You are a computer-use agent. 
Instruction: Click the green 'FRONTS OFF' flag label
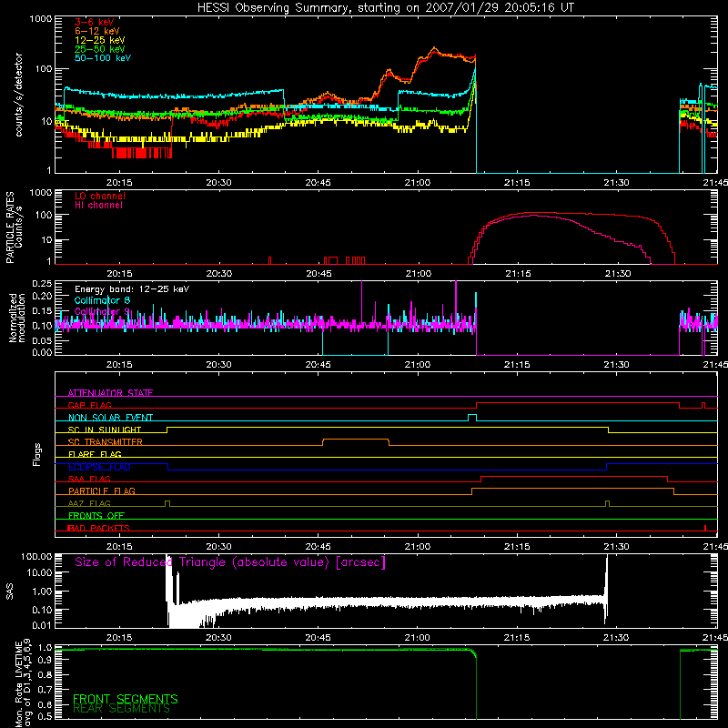(x=96, y=515)
